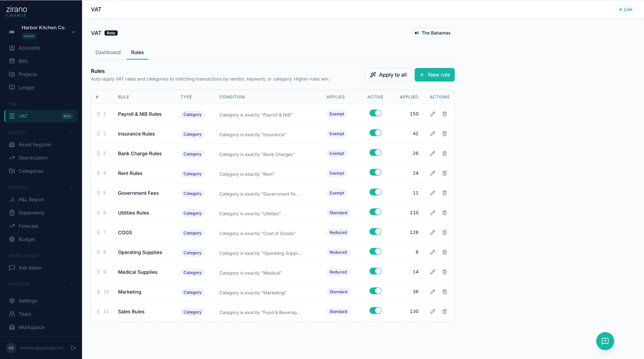Open The Bahamas country selector

click(432, 33)
